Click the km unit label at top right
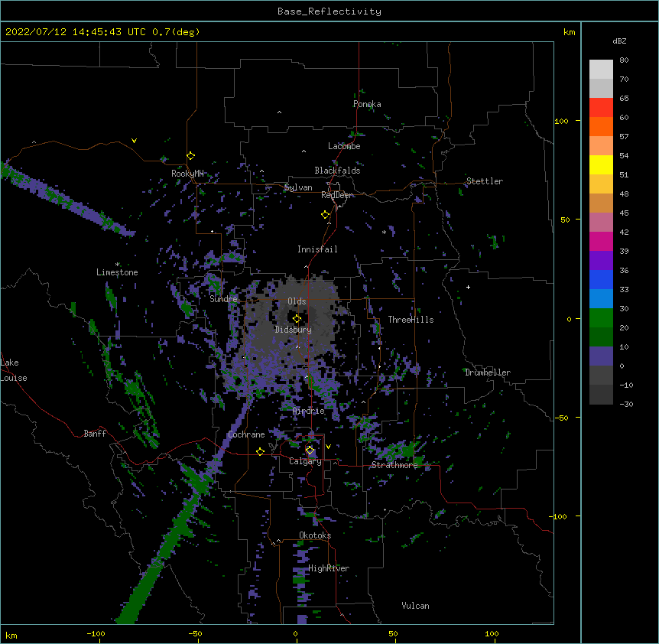The height and width of the screenshot is (644, 659). coord(569,32)
